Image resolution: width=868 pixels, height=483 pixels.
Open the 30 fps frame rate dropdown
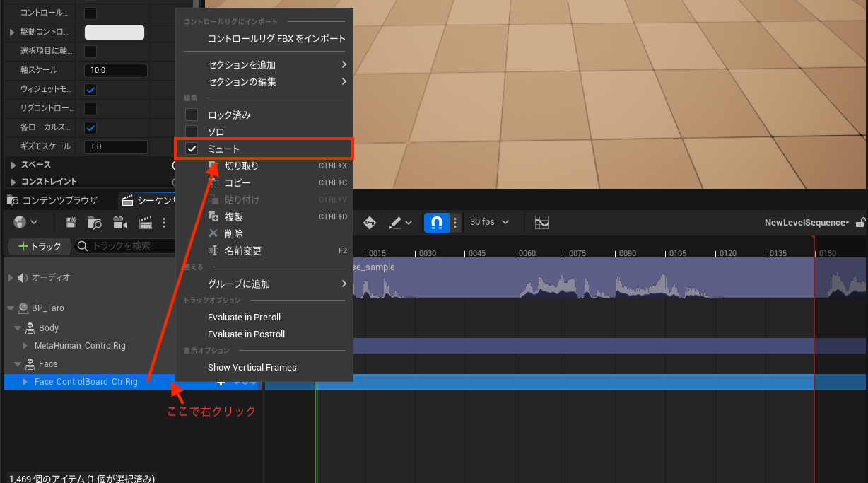pyautogui.click(x=489, y=222)
